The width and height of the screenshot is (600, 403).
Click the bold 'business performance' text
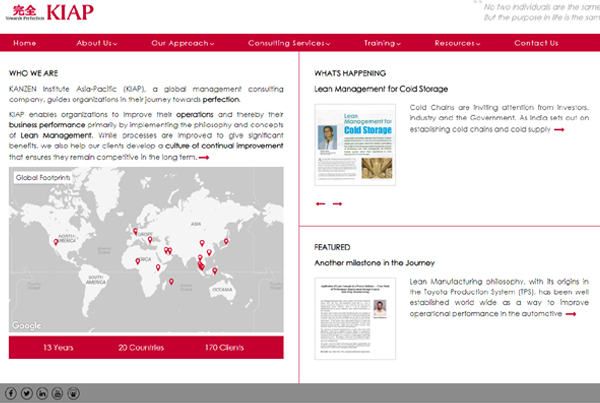point(47,125)
